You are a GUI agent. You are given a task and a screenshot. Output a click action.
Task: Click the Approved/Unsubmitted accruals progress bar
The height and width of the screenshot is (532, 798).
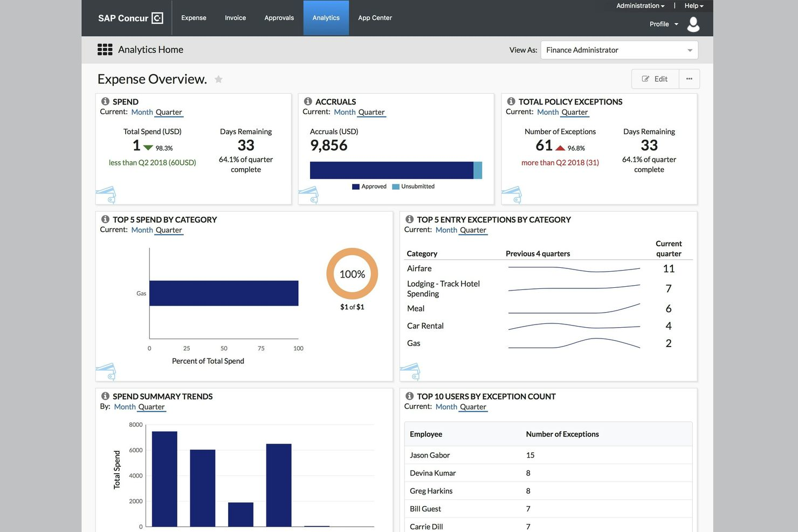tap(395, 170)
